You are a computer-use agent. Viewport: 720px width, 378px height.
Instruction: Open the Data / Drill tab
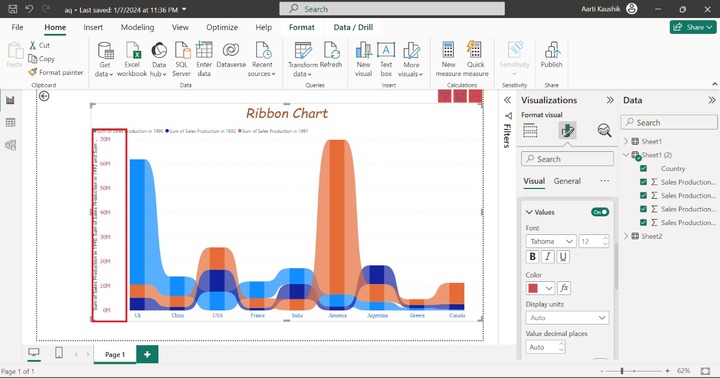pyautogui.click(x=353, y=27)
